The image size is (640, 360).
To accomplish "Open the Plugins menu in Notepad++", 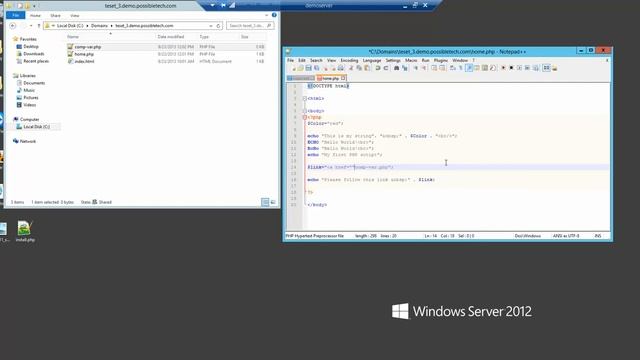I will click(440, 60).
